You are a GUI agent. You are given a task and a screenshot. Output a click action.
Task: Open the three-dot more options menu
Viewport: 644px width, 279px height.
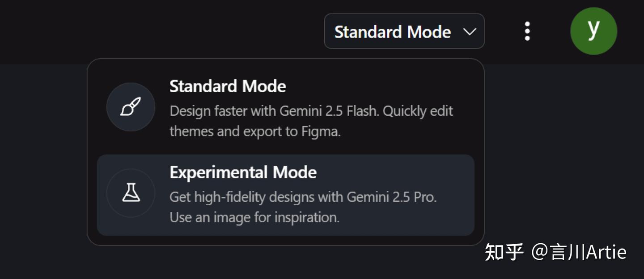click(527, 31)
